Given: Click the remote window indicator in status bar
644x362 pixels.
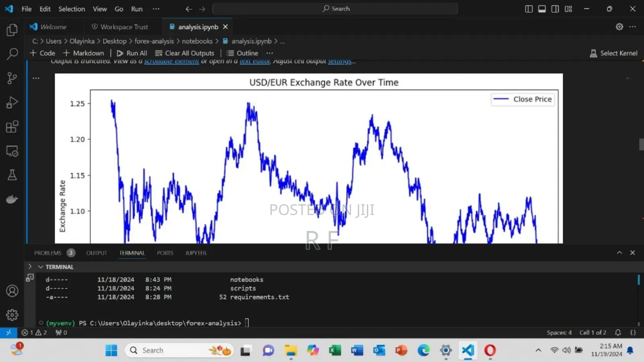Looking at the screenshot, I should point(8,333).
